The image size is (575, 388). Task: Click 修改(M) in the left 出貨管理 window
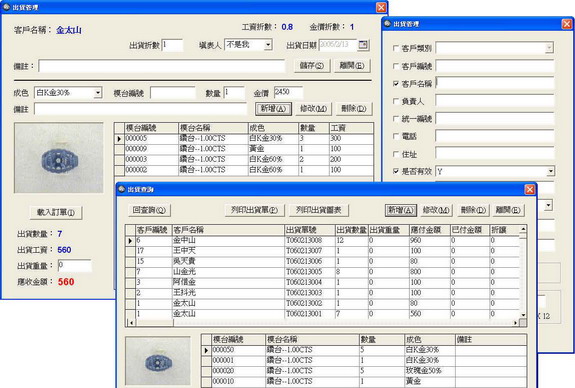(314, 109)
